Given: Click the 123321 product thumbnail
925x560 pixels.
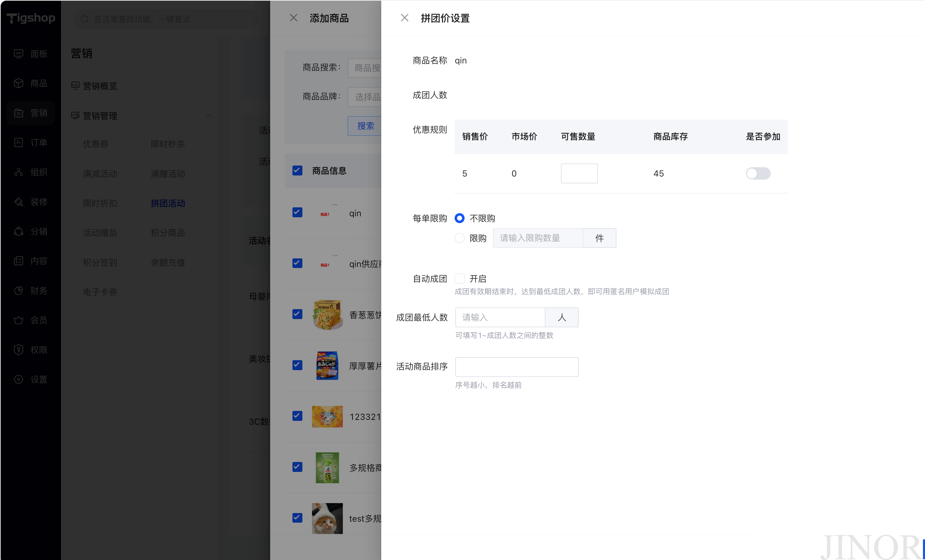Looking at the screenshot, I should pyautogui.click(x=327, y=416).
